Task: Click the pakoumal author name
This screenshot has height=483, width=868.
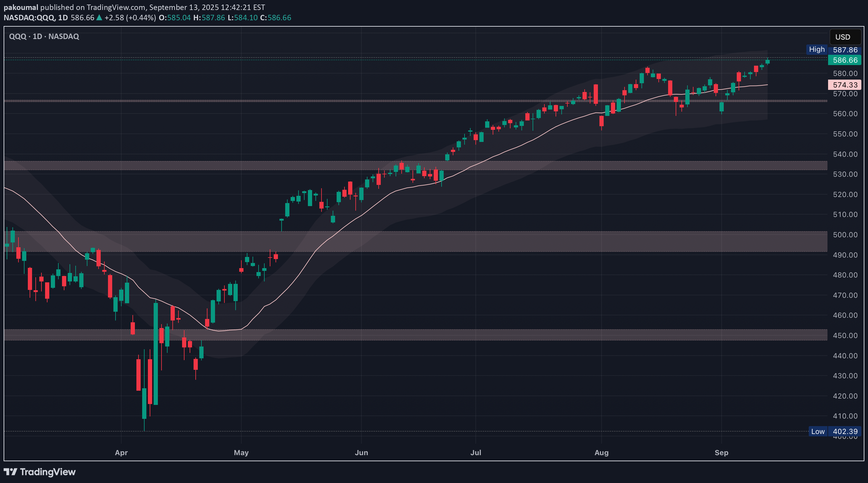Action: tap(21, 7)
